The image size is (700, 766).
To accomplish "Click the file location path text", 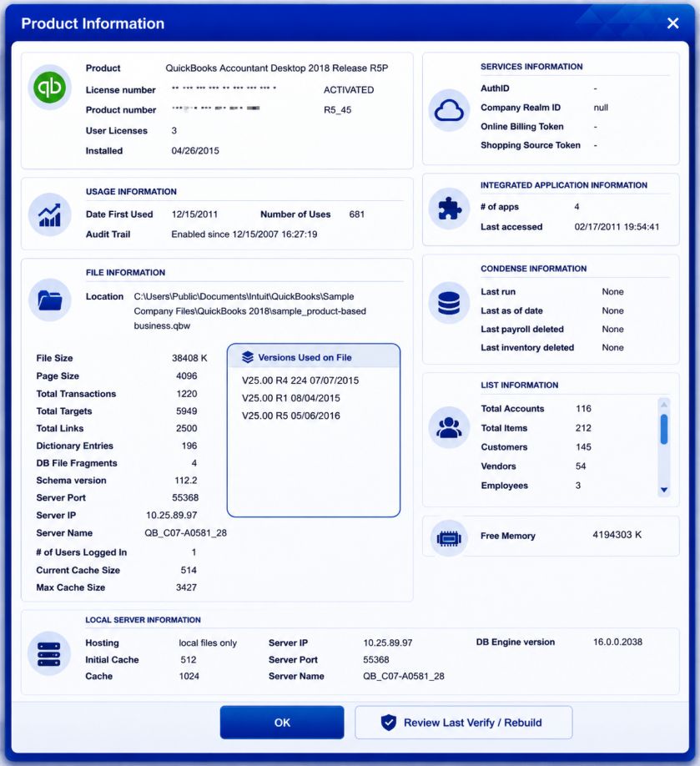I will click(x=249, y=311).
